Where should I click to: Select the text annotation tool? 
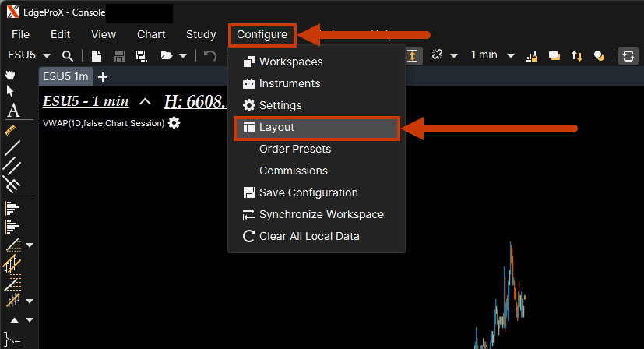click(x=12, y=109)
